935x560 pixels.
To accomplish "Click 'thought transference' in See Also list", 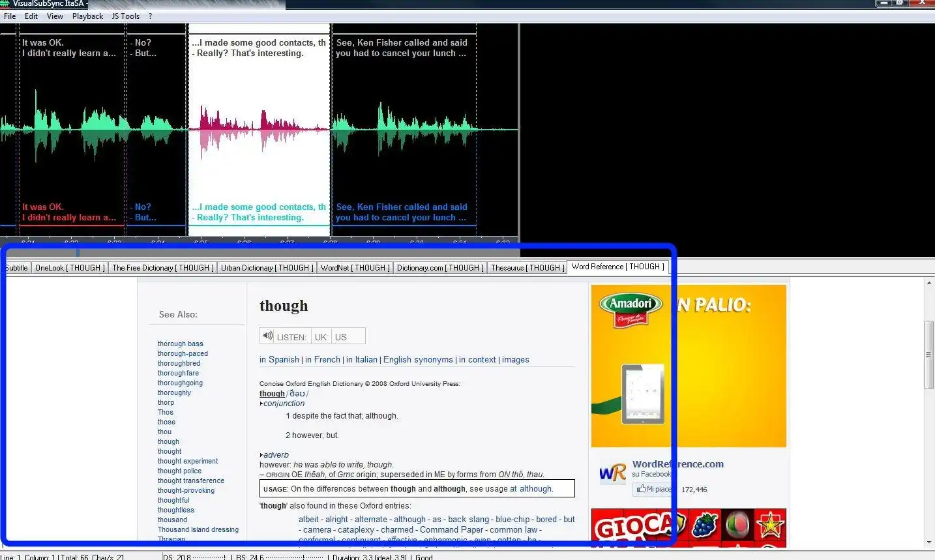I will (x=191, y=480).
